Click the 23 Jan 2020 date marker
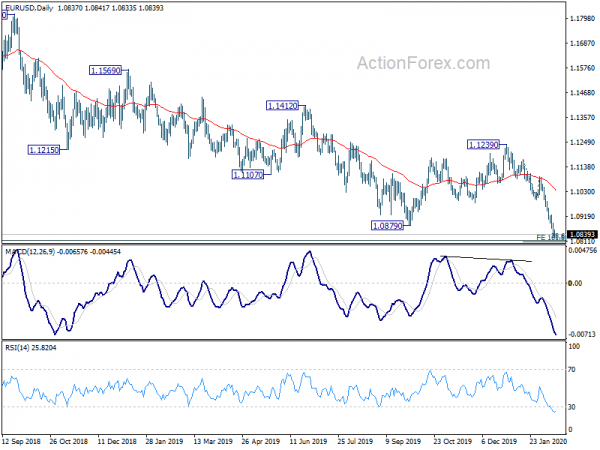This screenshot has width=600, height=450. click(x=548, y=441)
